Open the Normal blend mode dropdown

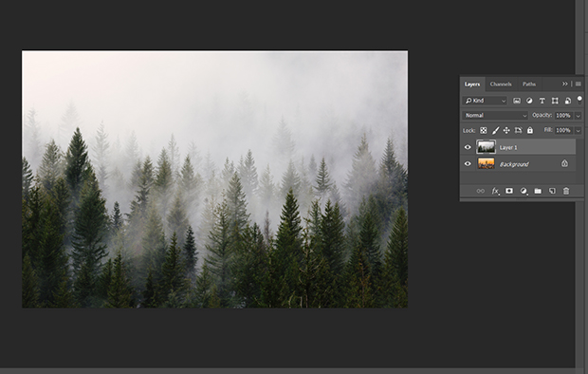tap(495, 115)
